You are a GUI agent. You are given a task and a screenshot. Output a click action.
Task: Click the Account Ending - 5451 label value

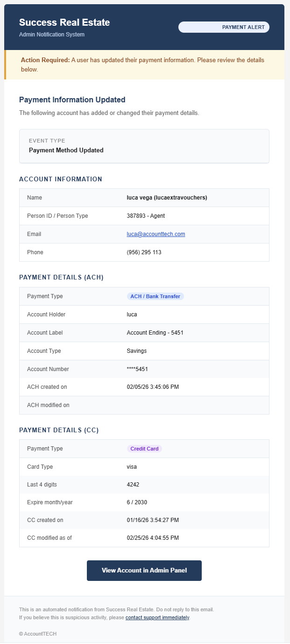click(156, 333)
